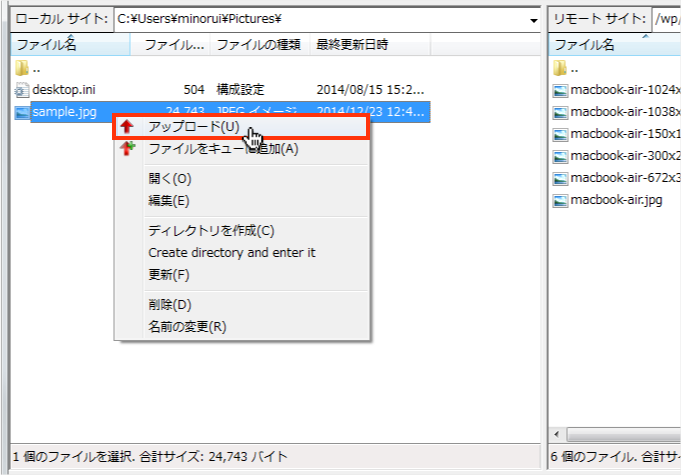The width and height of the screenshot is (681, 475).
Task: Click the red upload arrow icon
Action: [127, 126]
